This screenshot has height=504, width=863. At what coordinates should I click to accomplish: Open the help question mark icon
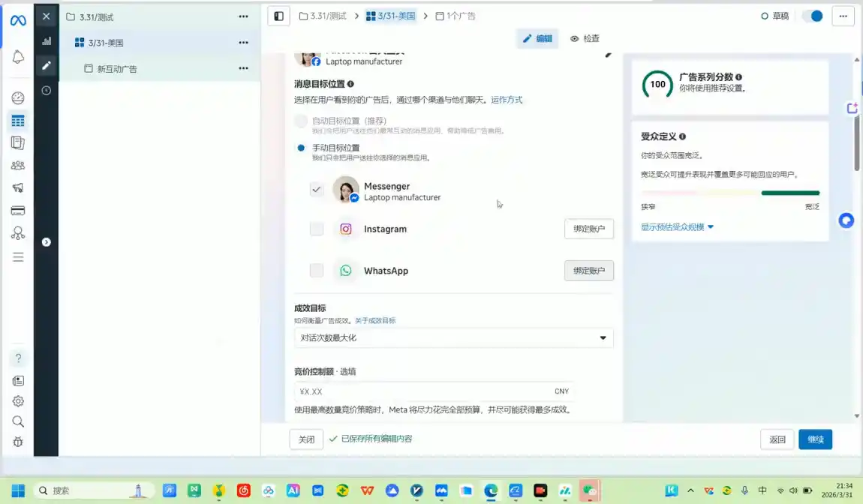pos(18,358)
